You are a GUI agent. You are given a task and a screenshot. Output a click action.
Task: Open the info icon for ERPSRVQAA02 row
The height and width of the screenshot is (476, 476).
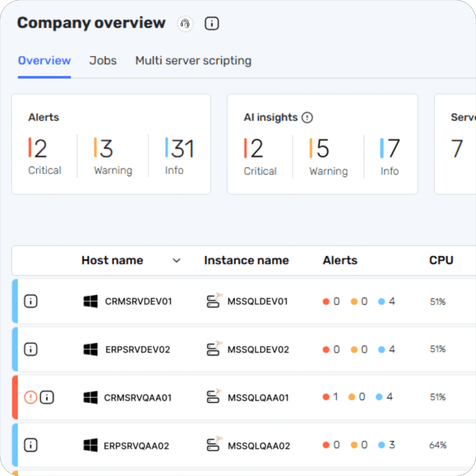(x=31, y=445)
